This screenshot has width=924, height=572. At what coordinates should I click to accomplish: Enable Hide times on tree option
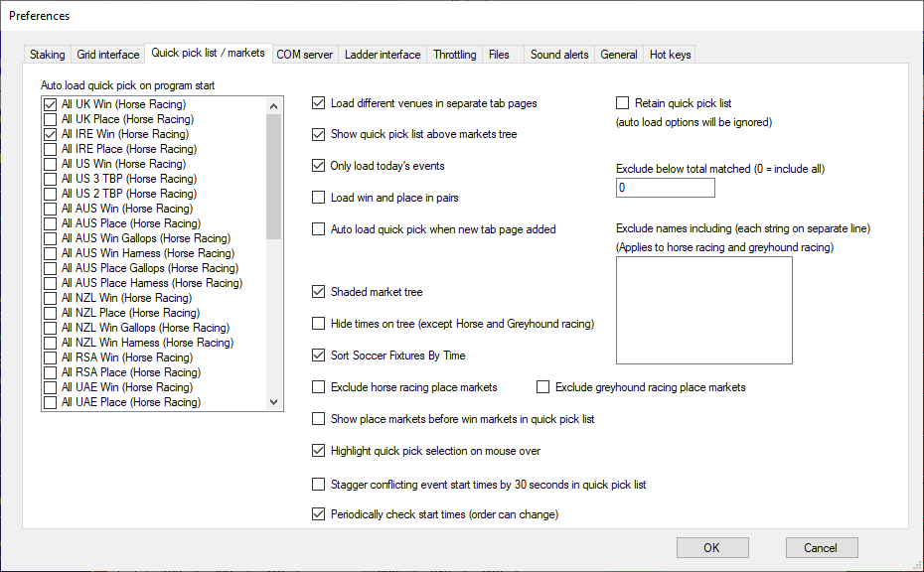[x=318, y=324]
